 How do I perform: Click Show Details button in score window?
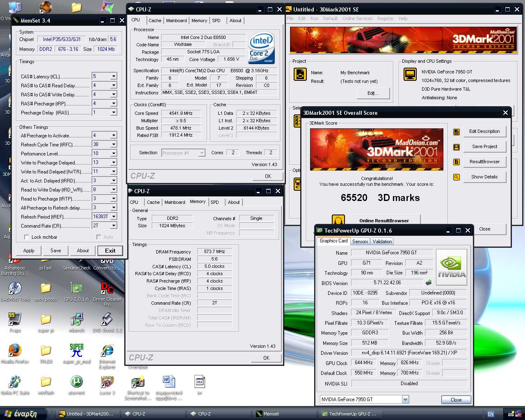pos(484,177)
